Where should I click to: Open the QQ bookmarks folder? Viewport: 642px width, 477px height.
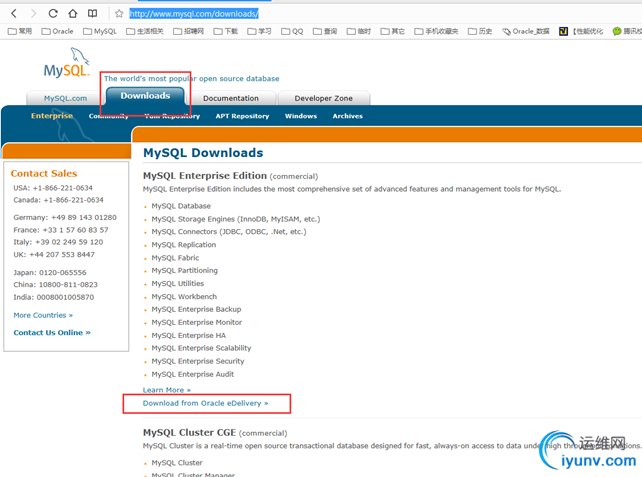pyautogui.click(x=292, y=31)
